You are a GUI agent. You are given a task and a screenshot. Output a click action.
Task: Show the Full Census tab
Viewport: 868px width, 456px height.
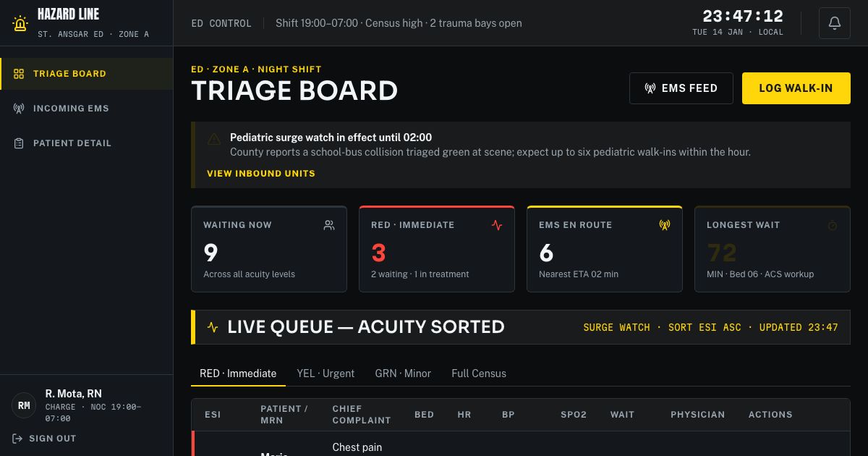point(479,373)
